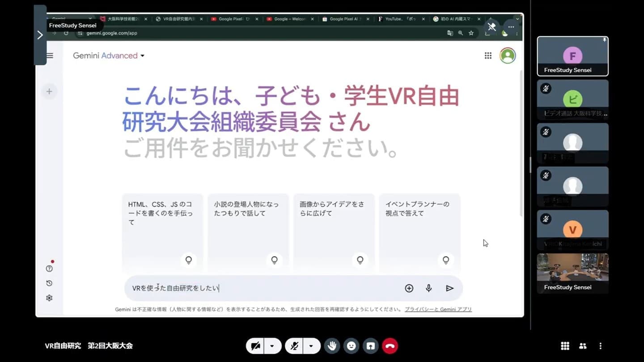This screenshot has height=362, width=644.
Task: Open the Gemini hamburger main menu
Action: coord(50,56)
